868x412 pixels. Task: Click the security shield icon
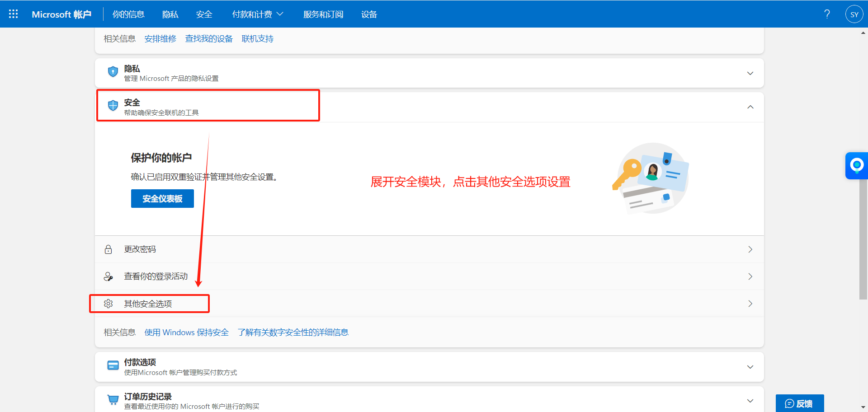[113, 105]
